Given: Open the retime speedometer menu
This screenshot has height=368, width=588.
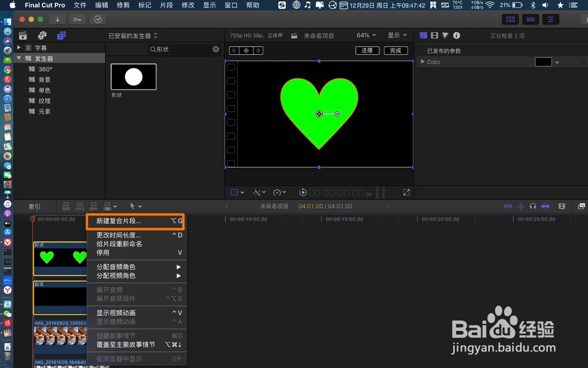Looking at the screenshot, I should pos(279,193).
